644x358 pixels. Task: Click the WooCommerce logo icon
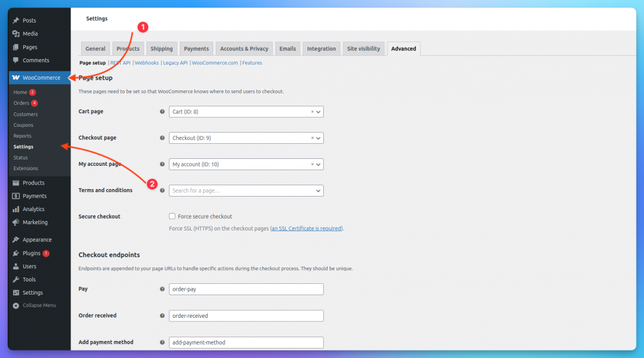(x=16, y=77)
